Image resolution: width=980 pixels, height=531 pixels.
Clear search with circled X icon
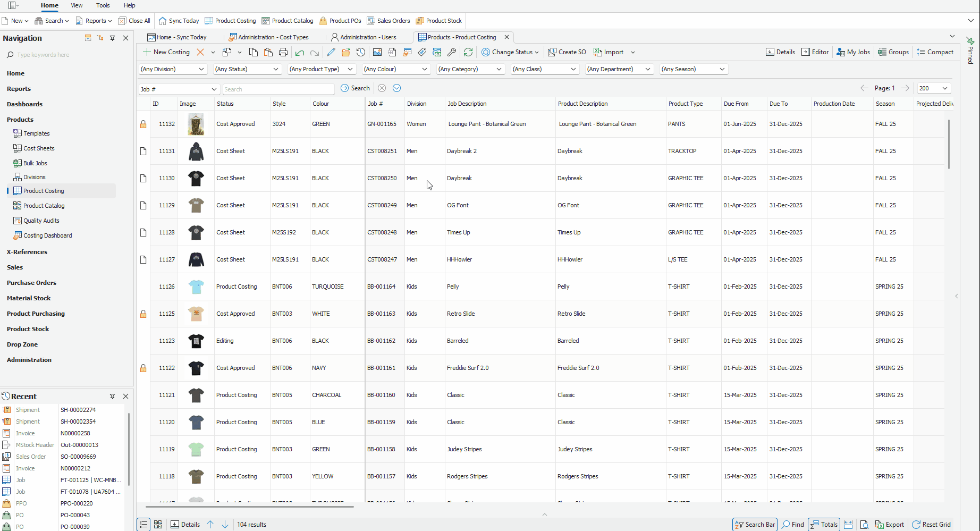(382, 88)
